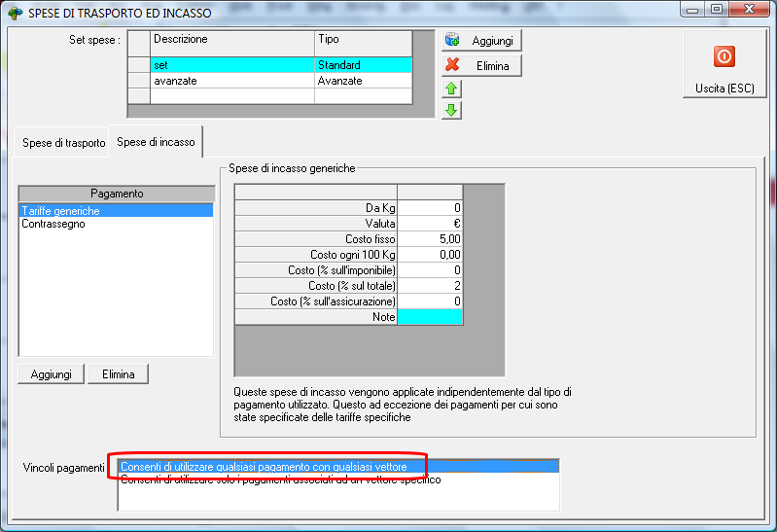Screen dimensions: 777x532
Task: Click Aggiungi below the Pagamento list
Action: pyautogui.click(x=51, y=374)
